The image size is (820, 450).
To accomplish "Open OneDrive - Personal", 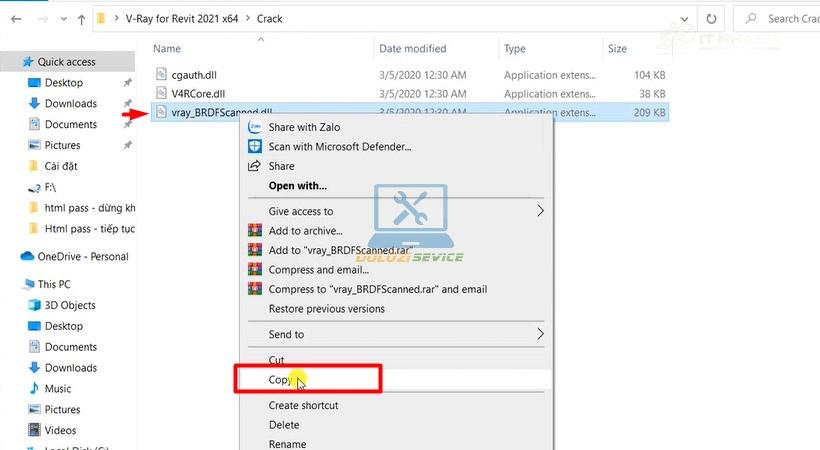I will [83, 256].
